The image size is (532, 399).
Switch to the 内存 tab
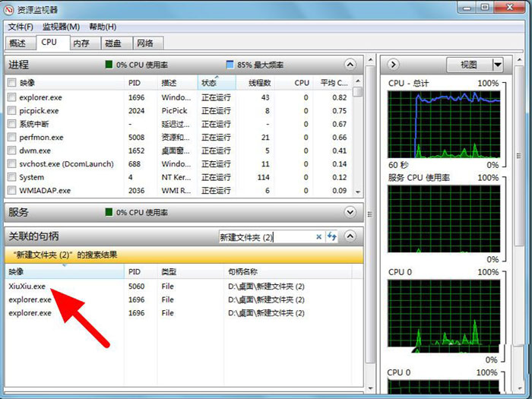[x=81, y=43]
